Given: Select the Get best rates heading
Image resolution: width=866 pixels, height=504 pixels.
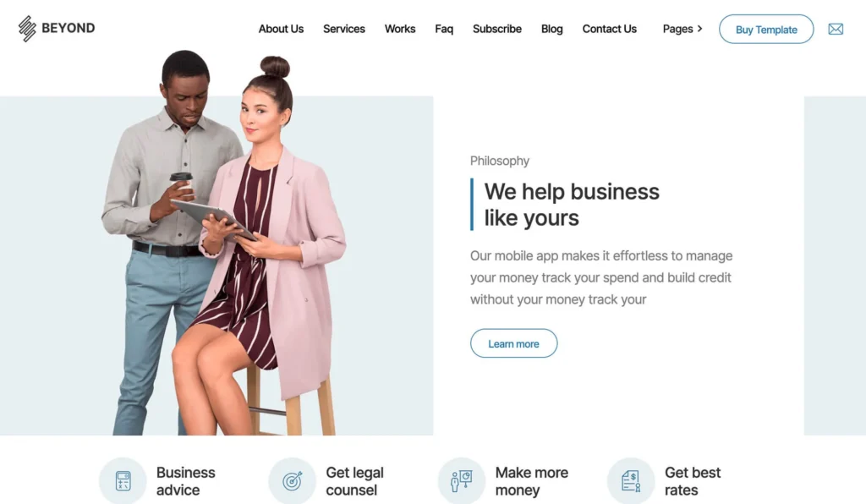Looking at the screenshot, I should (x=692, y=481).
